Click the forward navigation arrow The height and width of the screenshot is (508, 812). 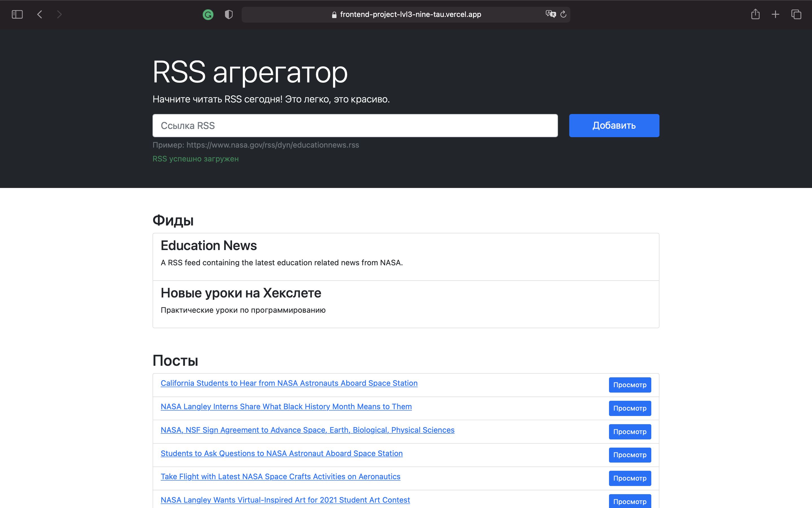(x=59, y=14)
